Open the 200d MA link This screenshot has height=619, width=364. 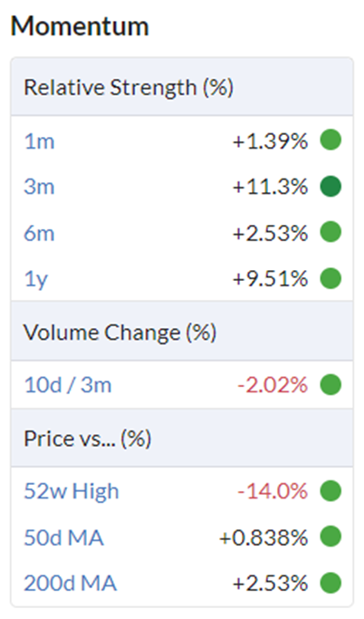pyautogui.click(x=71, y=584)
